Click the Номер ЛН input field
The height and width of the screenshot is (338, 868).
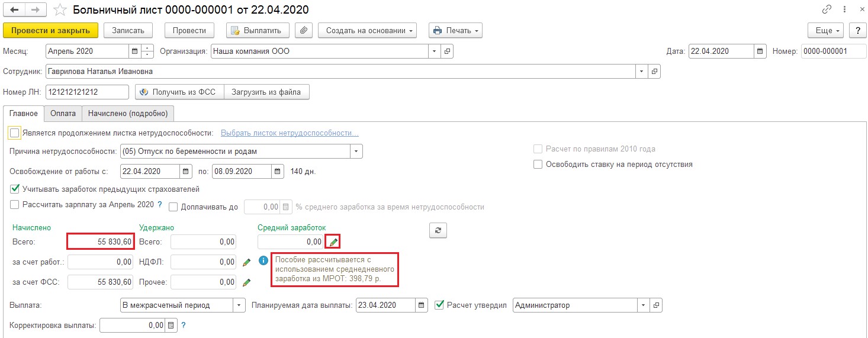87,92
